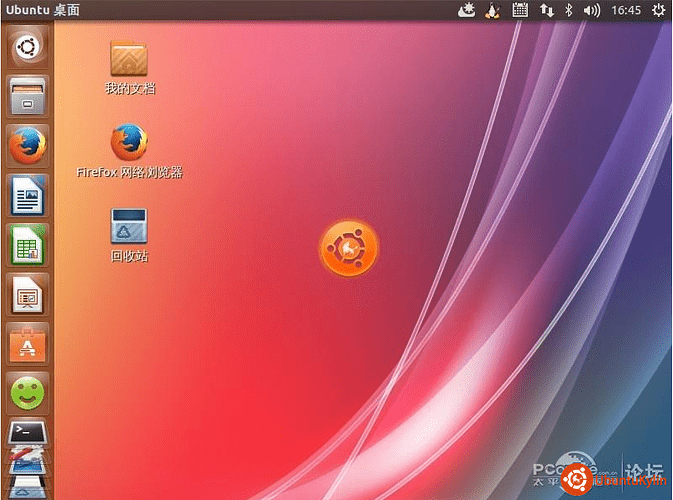Open the 我的文档 folder on desktop
This screenshot has width=673, height=500.
[x=129, y=60]
